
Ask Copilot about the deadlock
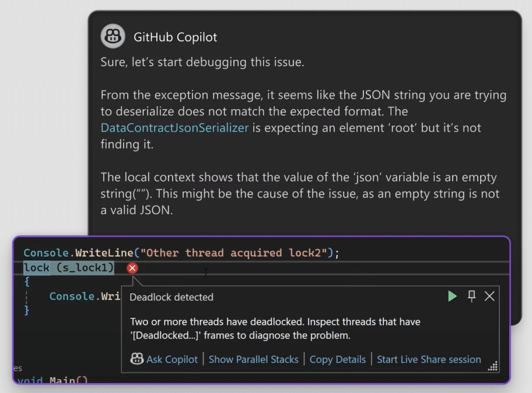(x=164, y=359)
